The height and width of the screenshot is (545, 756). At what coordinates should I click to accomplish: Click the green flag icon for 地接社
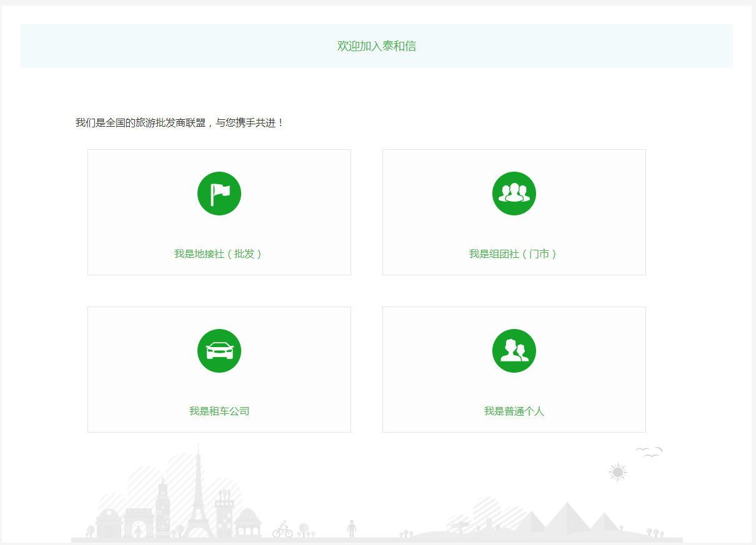point(219,194)
